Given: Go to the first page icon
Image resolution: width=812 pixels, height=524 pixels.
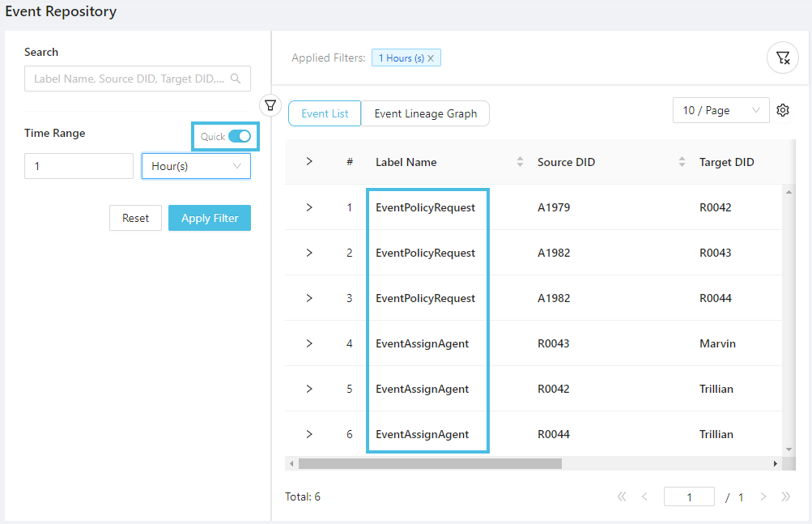Looking at the screenshot, I should pyautogui.click(x=622, y=496).
